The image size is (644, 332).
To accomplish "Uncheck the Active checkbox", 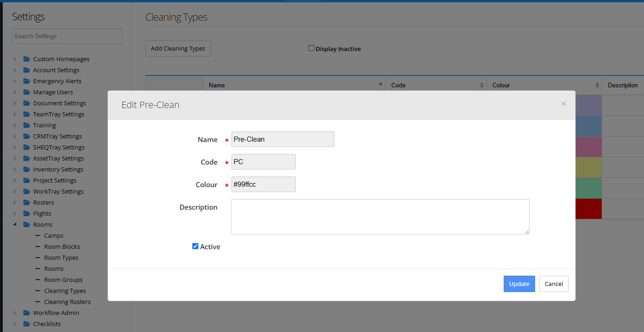I will tap(195, 246).
